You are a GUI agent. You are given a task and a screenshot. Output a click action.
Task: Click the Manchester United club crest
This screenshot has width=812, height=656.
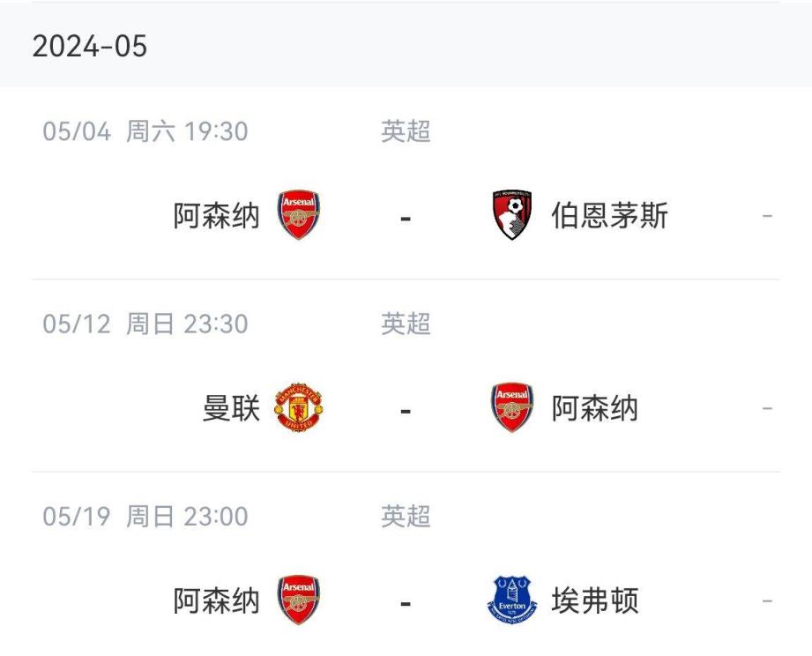coord(299,408)
